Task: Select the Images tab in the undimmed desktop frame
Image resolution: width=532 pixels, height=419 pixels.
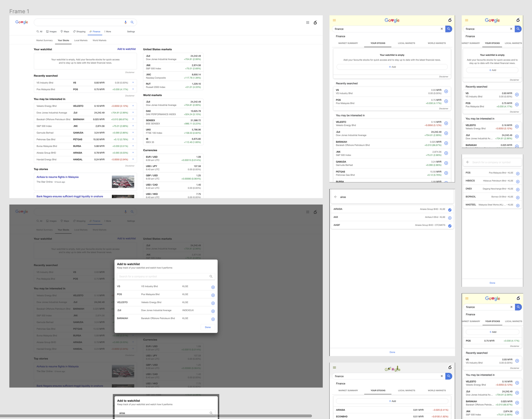Action: tap(51, 31)
